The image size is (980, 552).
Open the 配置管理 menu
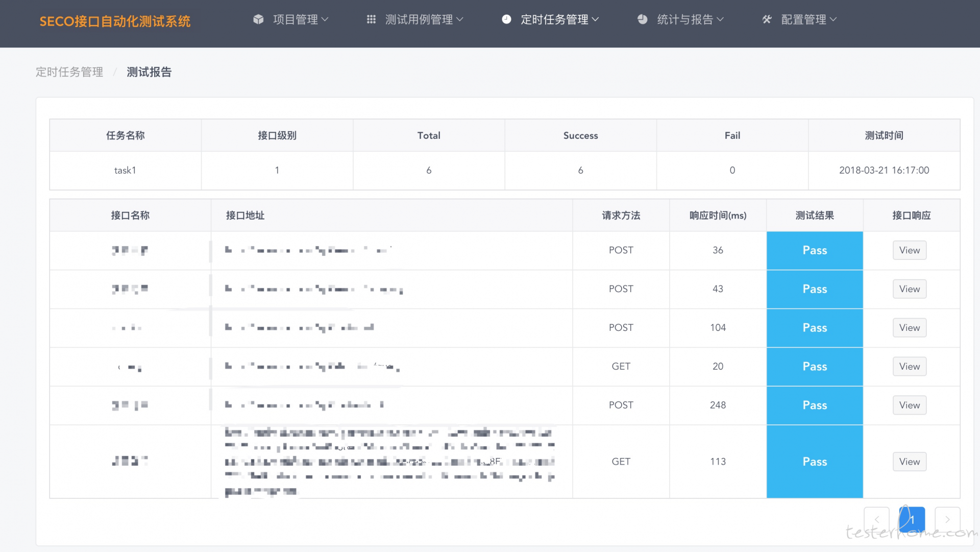800,19
